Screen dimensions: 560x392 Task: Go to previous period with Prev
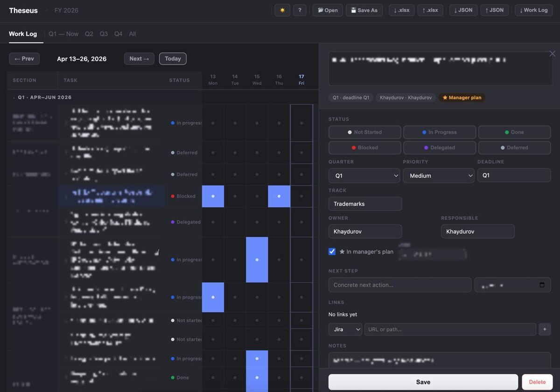[24, 59]
